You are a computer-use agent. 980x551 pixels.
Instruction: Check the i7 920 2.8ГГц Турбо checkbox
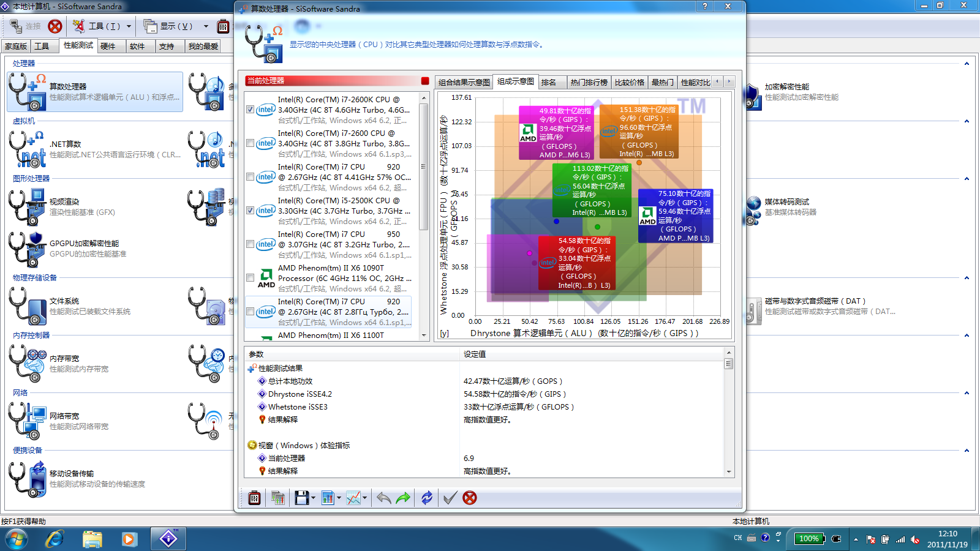(250, 312)
